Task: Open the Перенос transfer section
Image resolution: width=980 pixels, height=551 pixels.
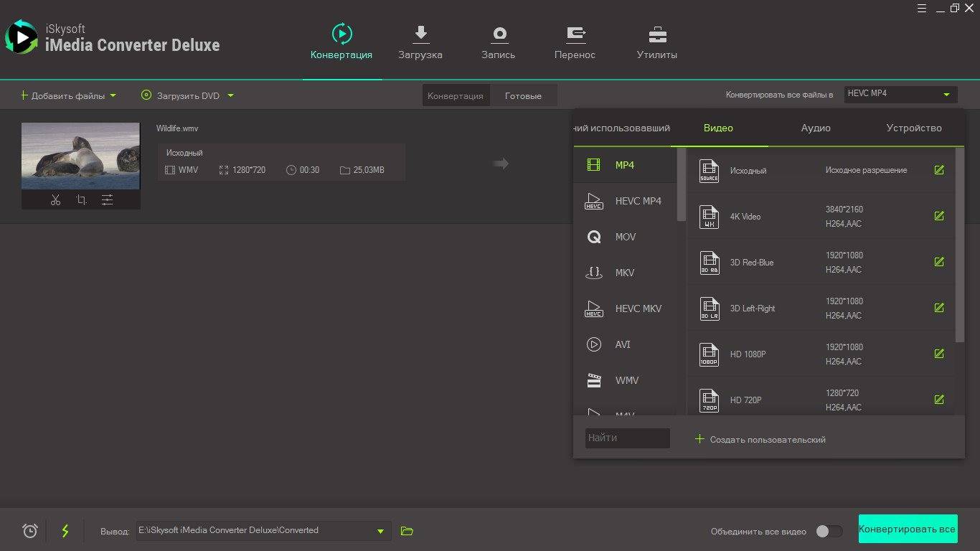Action: [x=575, y=42]
